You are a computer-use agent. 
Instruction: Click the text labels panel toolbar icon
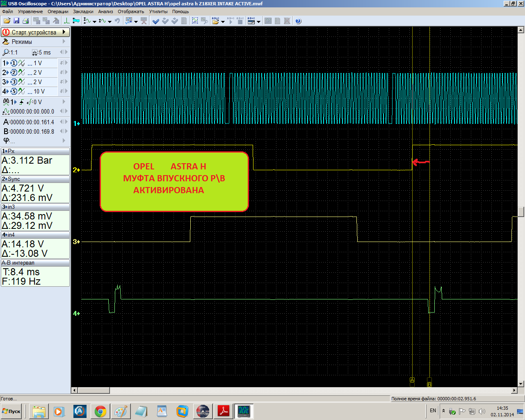click(x=251, y=21)
